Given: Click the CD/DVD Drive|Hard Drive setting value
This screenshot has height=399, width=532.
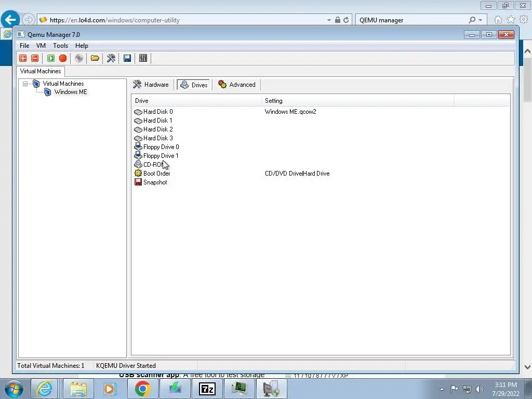Looking at the screenshot, I should point(297,174).
